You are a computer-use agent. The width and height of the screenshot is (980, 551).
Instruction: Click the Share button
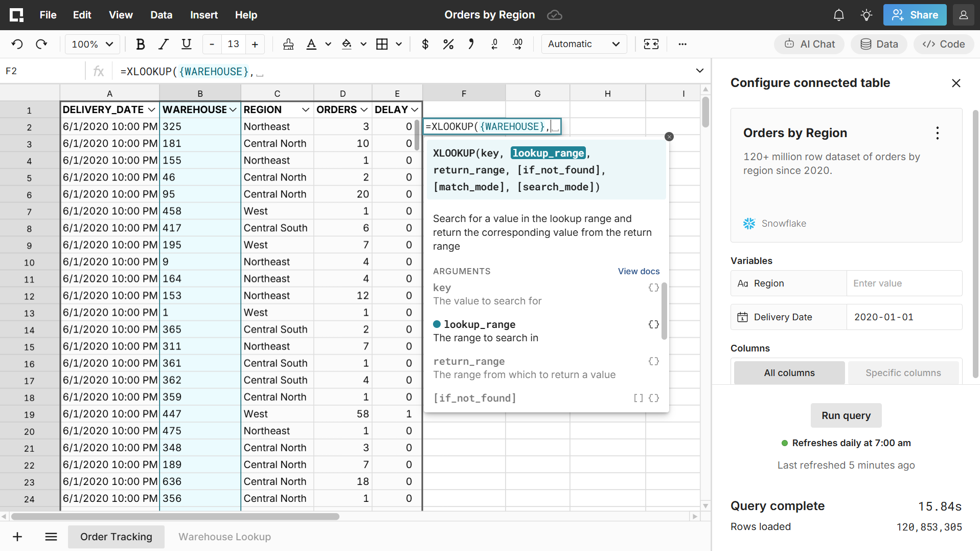tap(915, 15)
